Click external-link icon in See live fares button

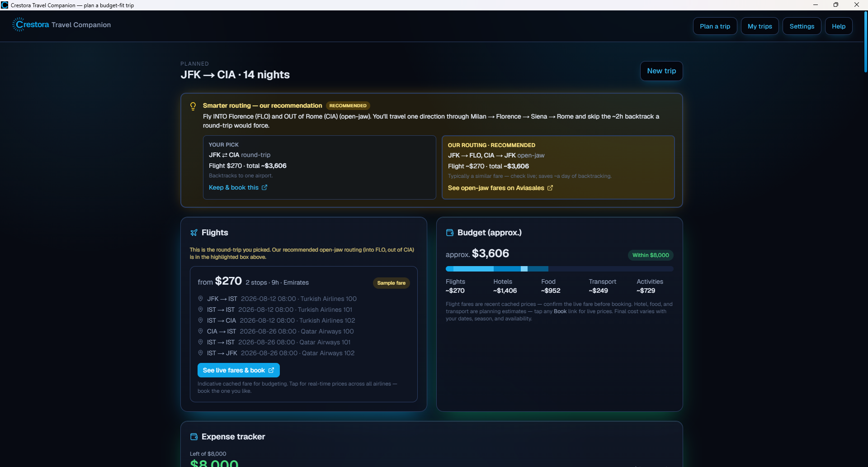271,370
